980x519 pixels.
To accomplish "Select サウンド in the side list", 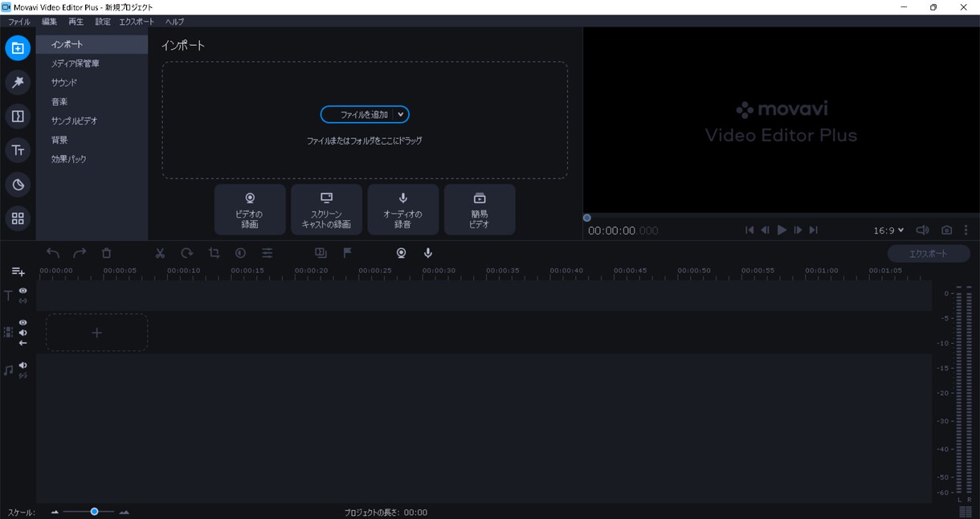I will click(x=92, y=83).
